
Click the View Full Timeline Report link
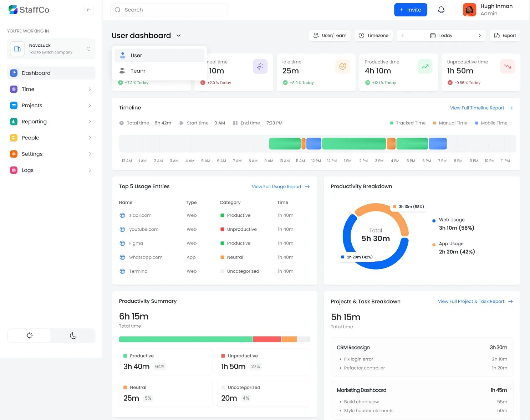(477, 108)
